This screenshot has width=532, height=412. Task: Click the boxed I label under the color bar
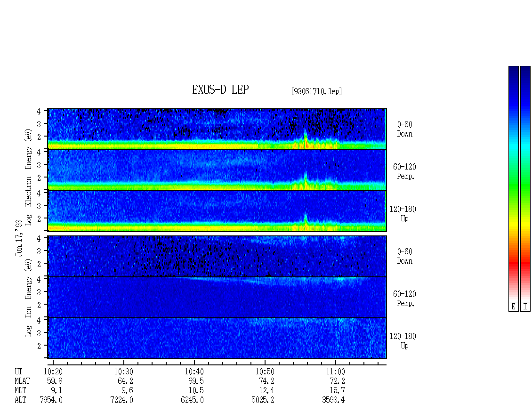click(x=525, y=307)
